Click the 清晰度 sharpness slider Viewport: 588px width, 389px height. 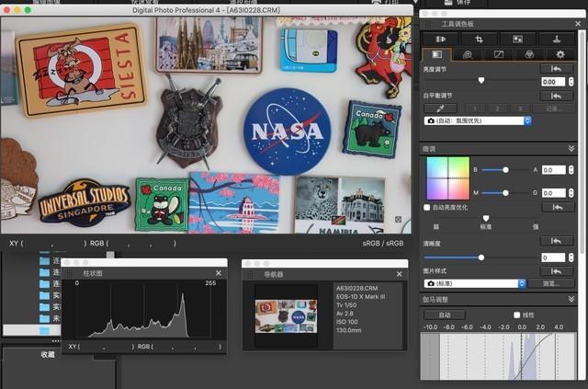[481, 257]
